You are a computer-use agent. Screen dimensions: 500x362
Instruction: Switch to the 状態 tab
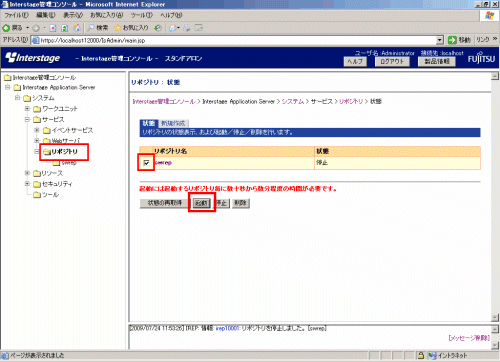[149, 123]
